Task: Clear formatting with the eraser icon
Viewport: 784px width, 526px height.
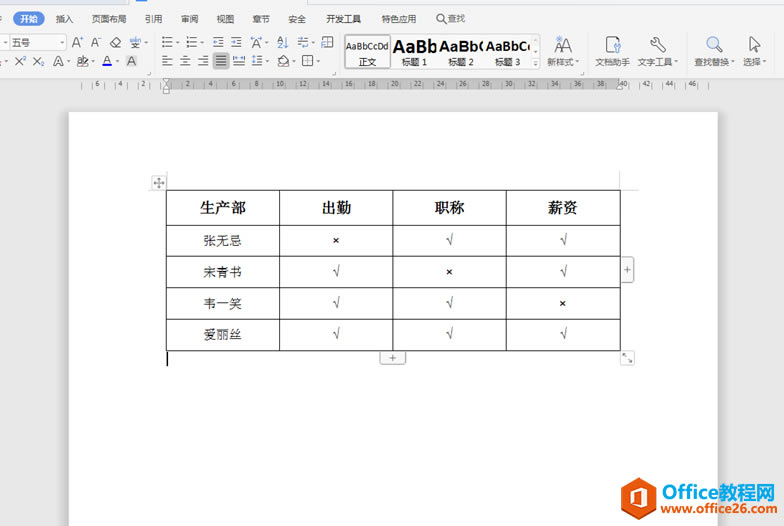Action: coord(116,42)
